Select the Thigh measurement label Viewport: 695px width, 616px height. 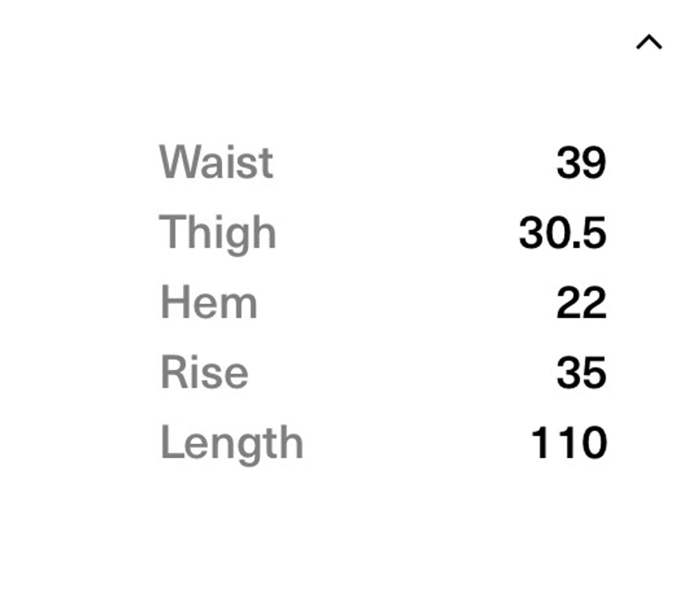[217, 234]
